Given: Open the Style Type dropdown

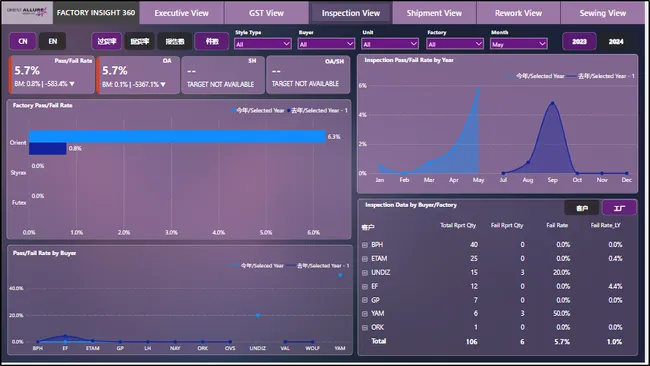Looking at the screenshot, I should click(262, 44).
